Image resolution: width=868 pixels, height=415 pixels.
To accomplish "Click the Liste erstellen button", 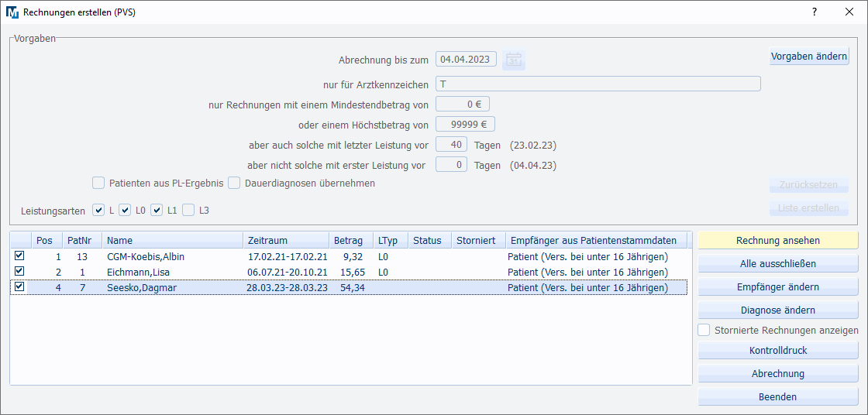I will [x=809, y=208].
